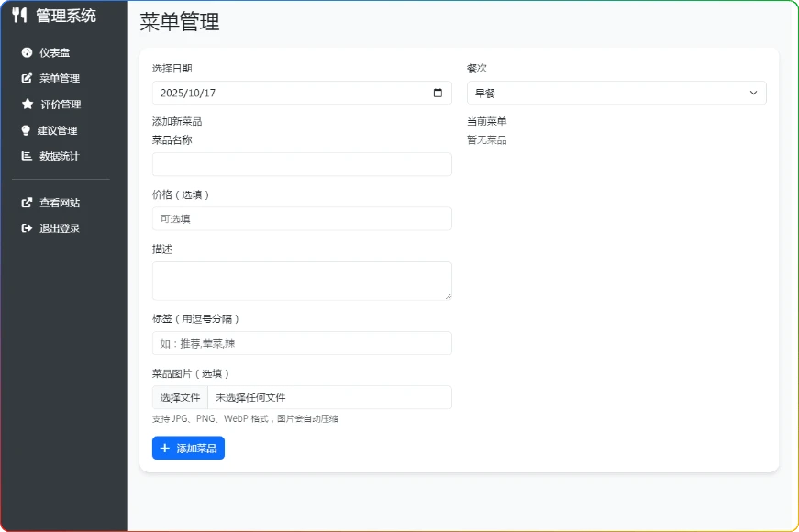Click the dashboard gauge icon

tap(27, 52)
